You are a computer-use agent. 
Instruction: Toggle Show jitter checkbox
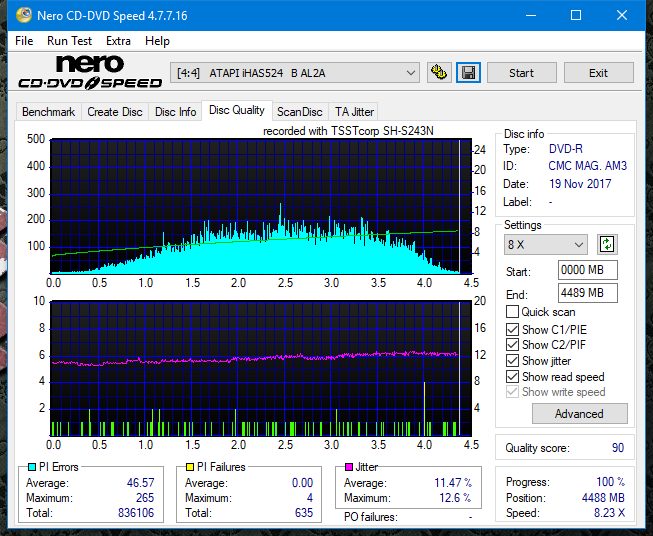coord(512,361)
